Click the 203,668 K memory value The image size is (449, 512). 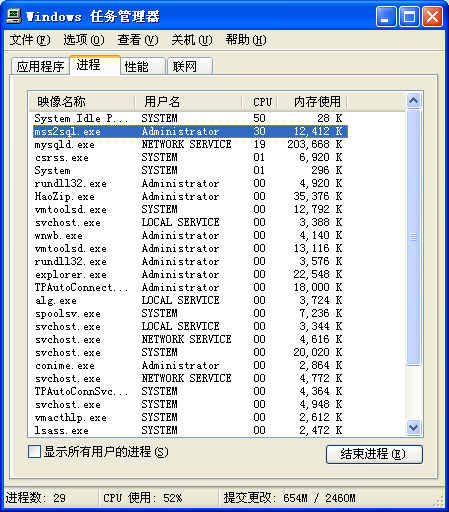click(x=315, y=144)
